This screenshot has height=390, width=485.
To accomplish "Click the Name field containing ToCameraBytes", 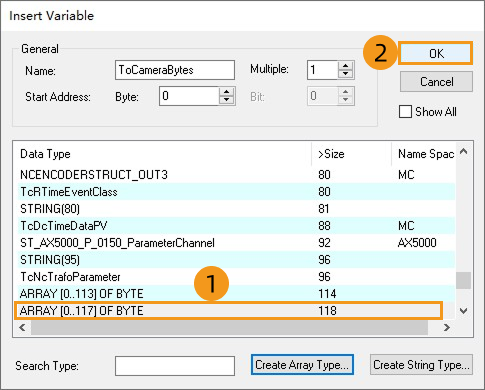I will (175, 70).
